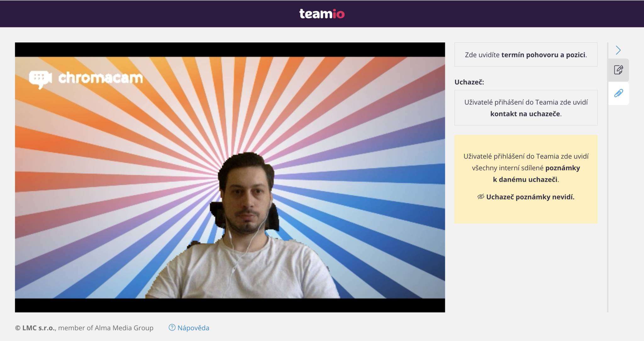
Task: Click the black letterbox bar below the video
Action: [230, 305]
